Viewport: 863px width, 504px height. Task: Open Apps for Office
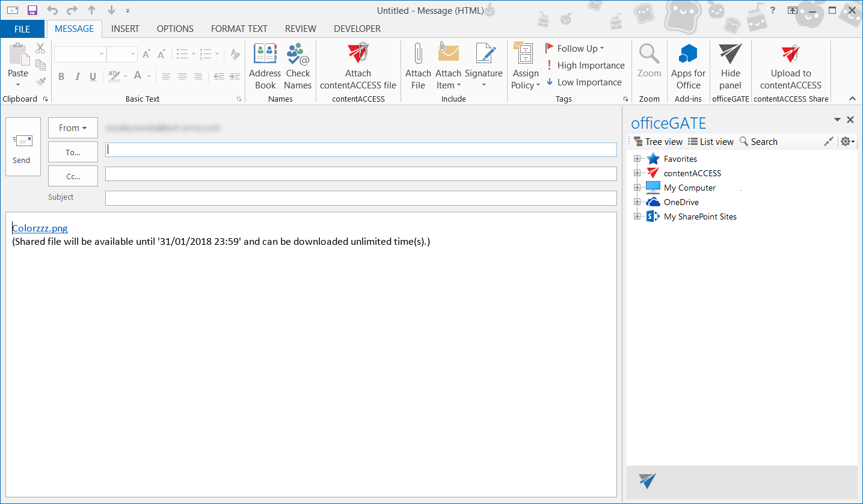[688, 66]
